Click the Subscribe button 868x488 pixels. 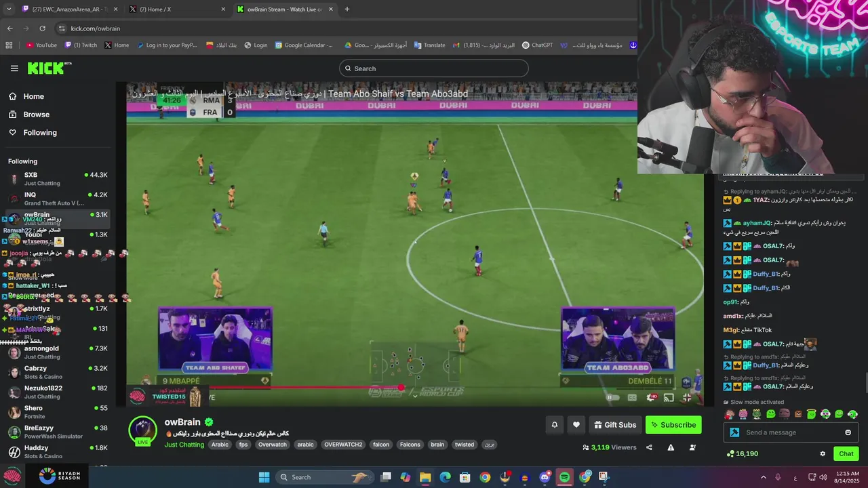click(x=673, y=425)
